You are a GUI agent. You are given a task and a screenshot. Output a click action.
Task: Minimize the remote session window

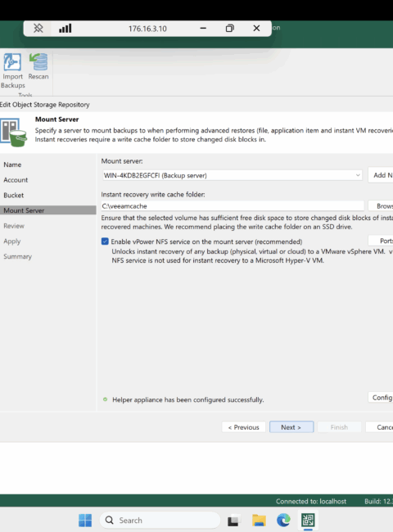203,28
